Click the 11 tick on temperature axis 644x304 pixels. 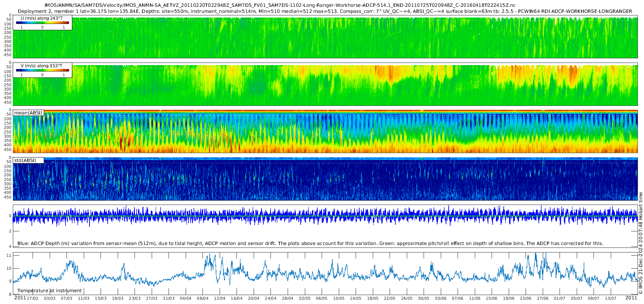(9, 255)
